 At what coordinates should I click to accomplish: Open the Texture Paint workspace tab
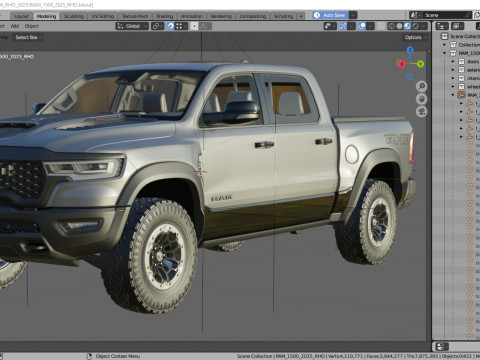coord(135,16)
